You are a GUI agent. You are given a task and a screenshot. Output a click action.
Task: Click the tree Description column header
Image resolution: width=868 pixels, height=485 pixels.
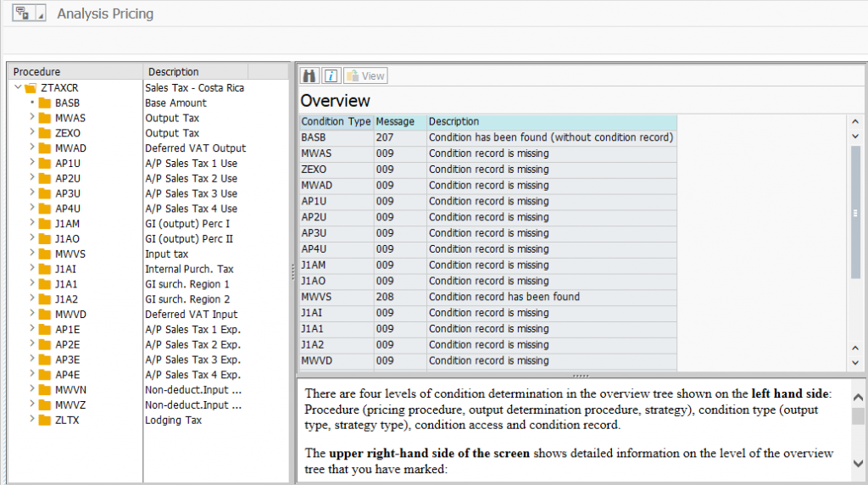pos(196,71)
